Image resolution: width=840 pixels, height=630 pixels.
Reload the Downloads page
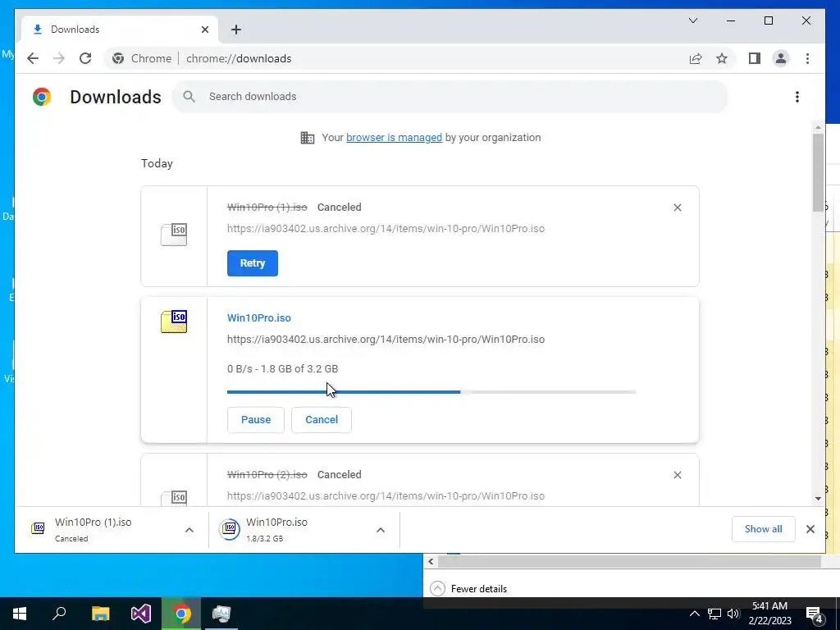point(85,58)
